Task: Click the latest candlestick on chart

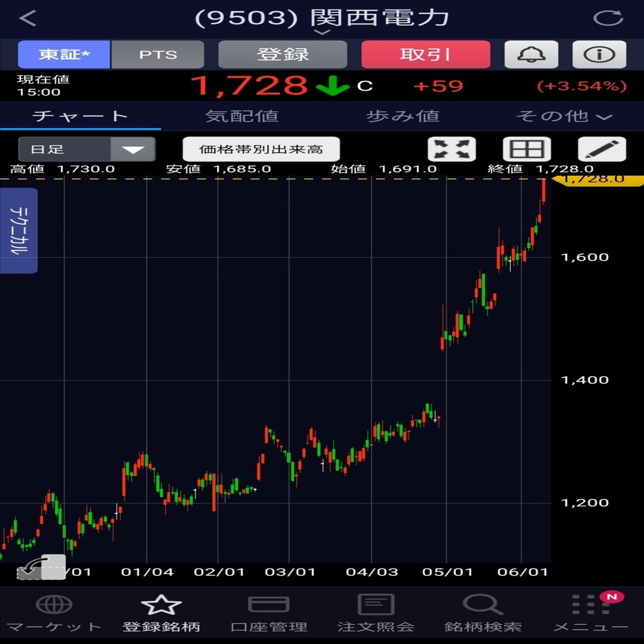Action: tap(544, 191)
